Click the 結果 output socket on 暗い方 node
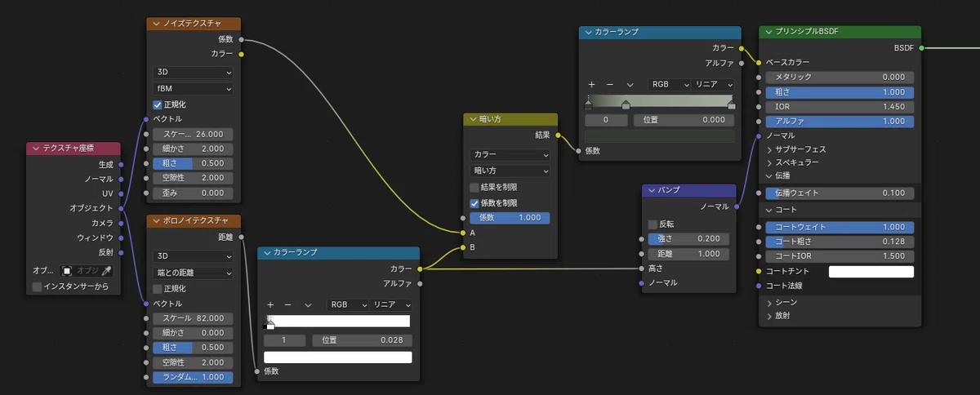The image size is (980, 395). pyautogui.click(x=558, y=135)
